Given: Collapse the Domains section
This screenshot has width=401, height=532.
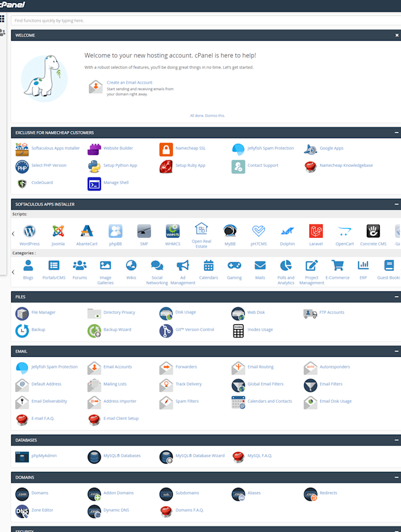Looking at the screenshot, I should [x=396, y=477].
